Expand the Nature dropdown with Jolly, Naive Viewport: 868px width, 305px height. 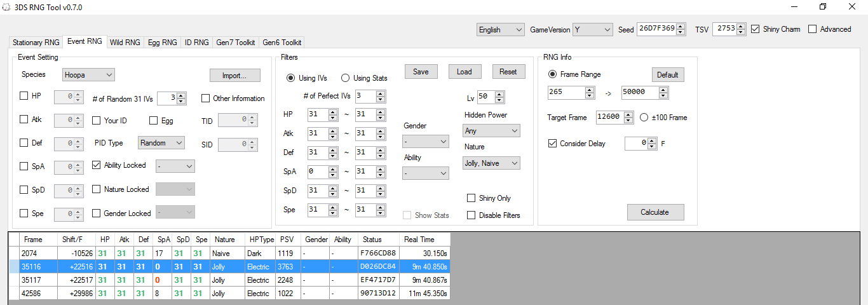pos(491,163)
